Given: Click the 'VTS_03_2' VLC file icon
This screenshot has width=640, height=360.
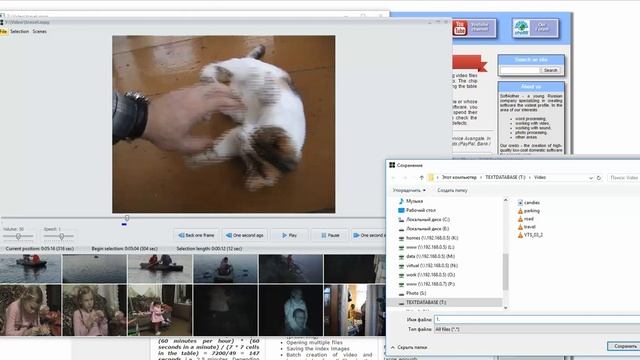Looking at the screenshot, I should point(520,235).
